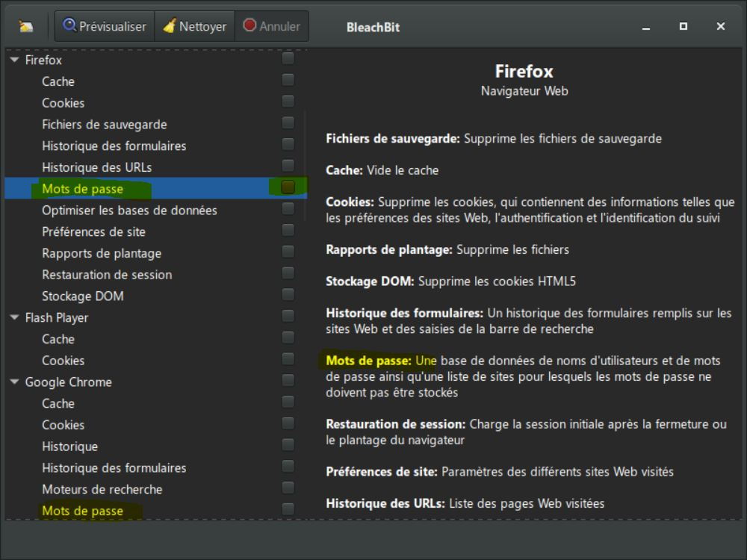This screenshot has height=560, width=747.
Task: Check the highlighted Firefox Mots de passe checkbox
Action: pos(288,187)
